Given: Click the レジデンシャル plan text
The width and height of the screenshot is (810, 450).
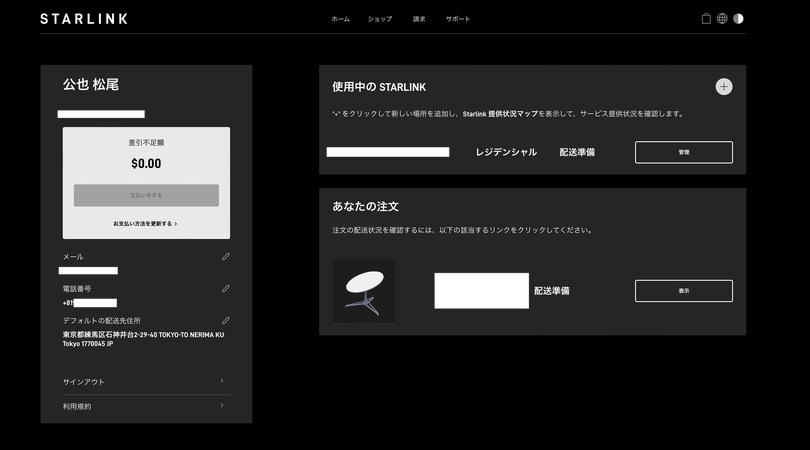Looking at the screenshot, I should tap(506, 152).
